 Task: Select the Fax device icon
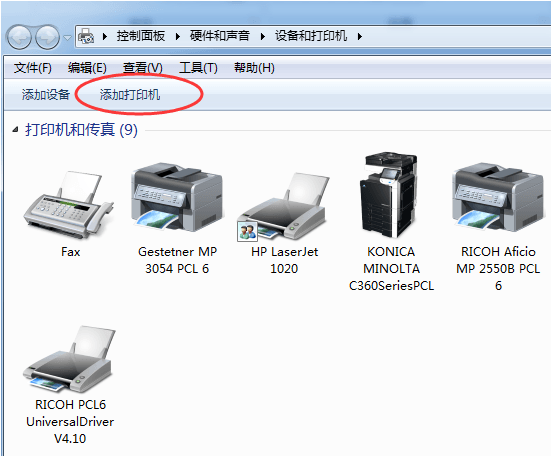tap(70, 205)
